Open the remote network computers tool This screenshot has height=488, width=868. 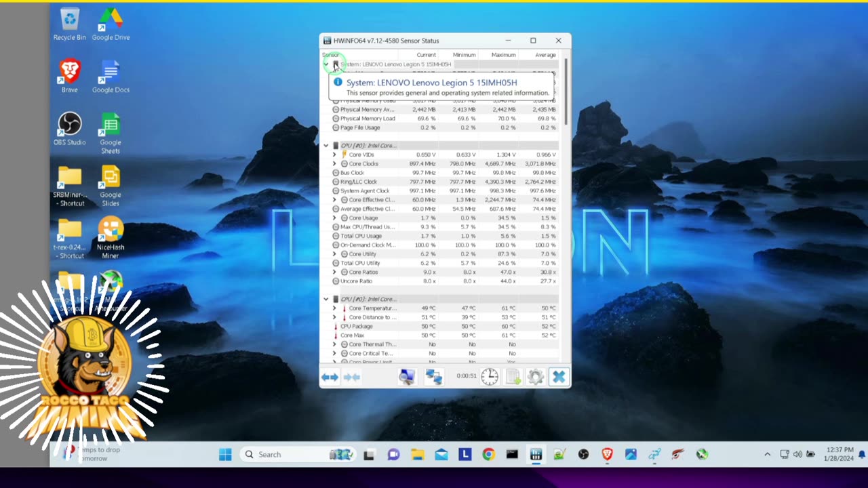[x=433, y=377]
